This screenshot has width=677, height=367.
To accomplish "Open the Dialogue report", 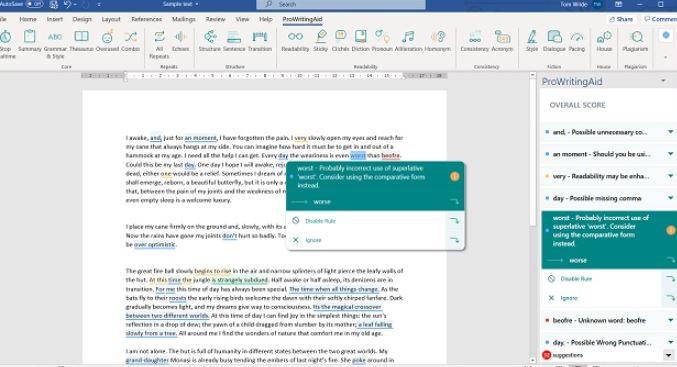I will (x=554, y=41).
